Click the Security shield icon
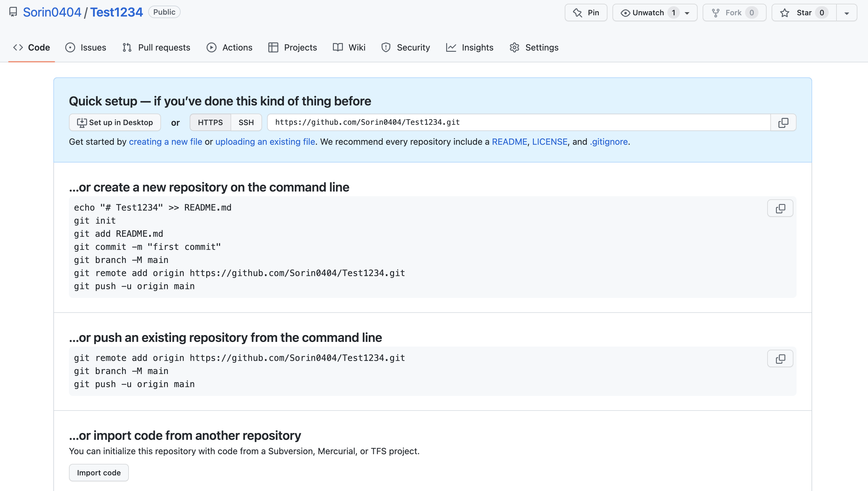This screenshot has width=868, height=491. (386, 47)
